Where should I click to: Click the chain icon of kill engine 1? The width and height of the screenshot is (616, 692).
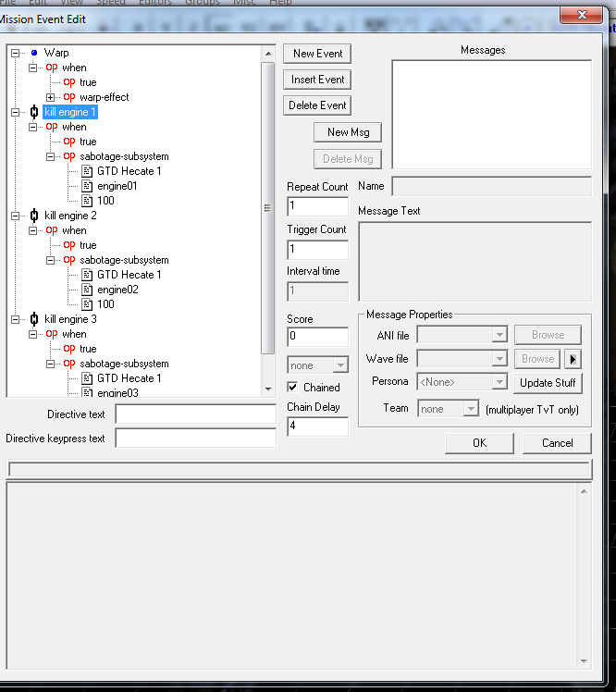tap(34, 112)
